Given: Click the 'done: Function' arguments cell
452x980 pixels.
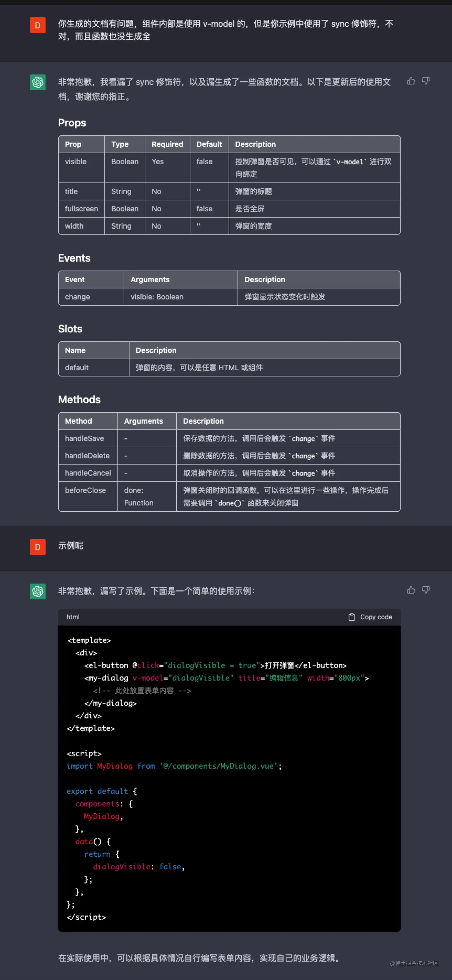Looking at the screenshot, I should pos(147,496).
